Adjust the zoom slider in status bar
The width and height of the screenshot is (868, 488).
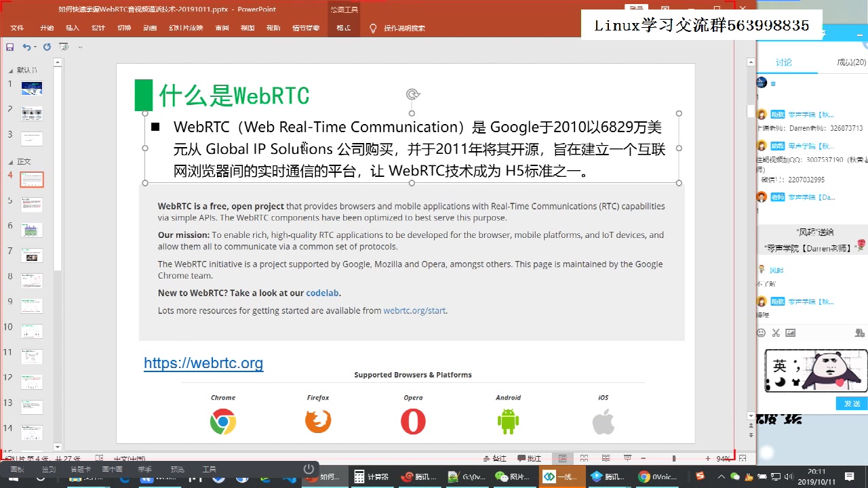pyautogui.click(x=673, y=459)
